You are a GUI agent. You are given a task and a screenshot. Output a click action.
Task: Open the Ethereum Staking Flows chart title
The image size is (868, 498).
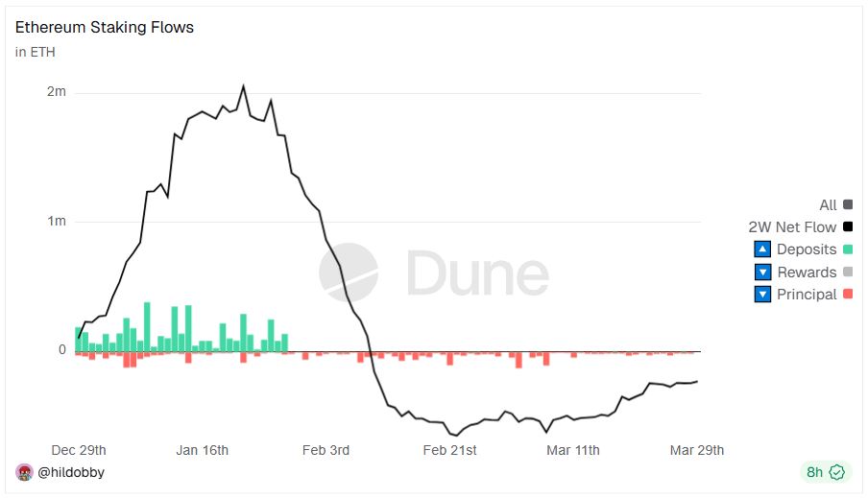[105, 27]
